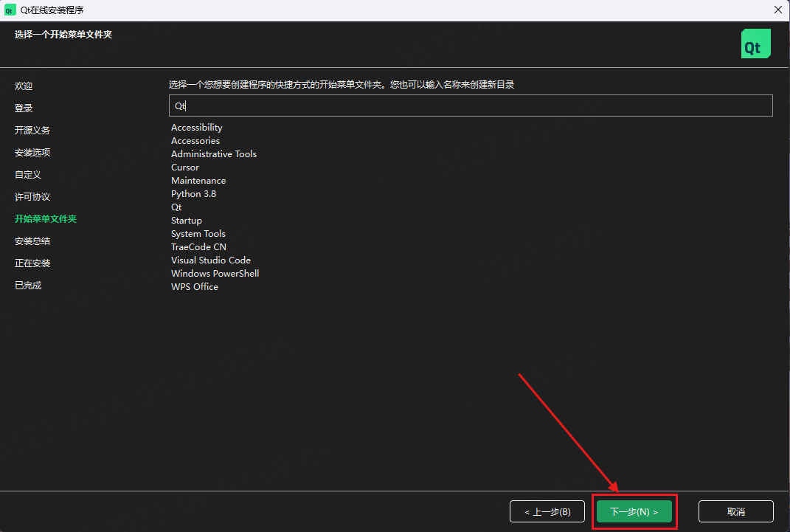The width and height of the screenshot is (790, 532).
Task: Choose Administrative Tools folder
Action: [214, 153]
